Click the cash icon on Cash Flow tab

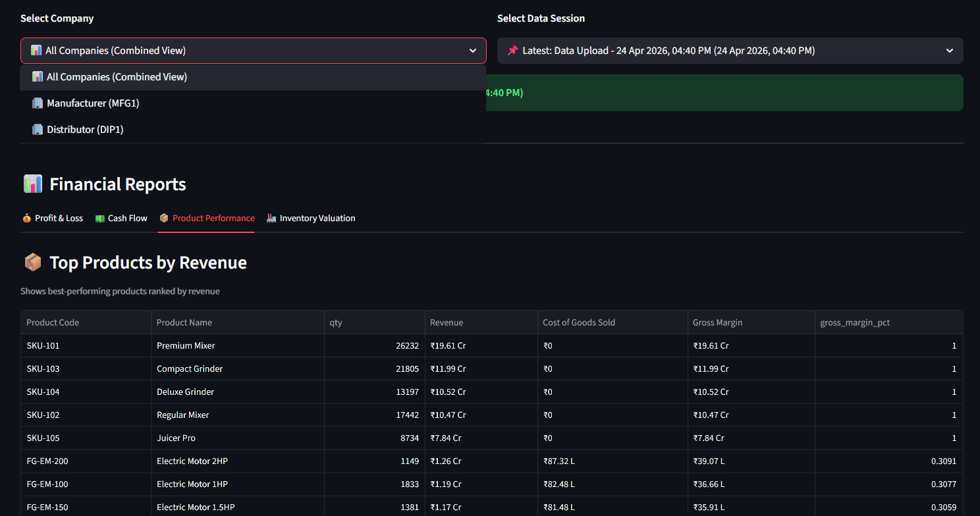(99, 218)
